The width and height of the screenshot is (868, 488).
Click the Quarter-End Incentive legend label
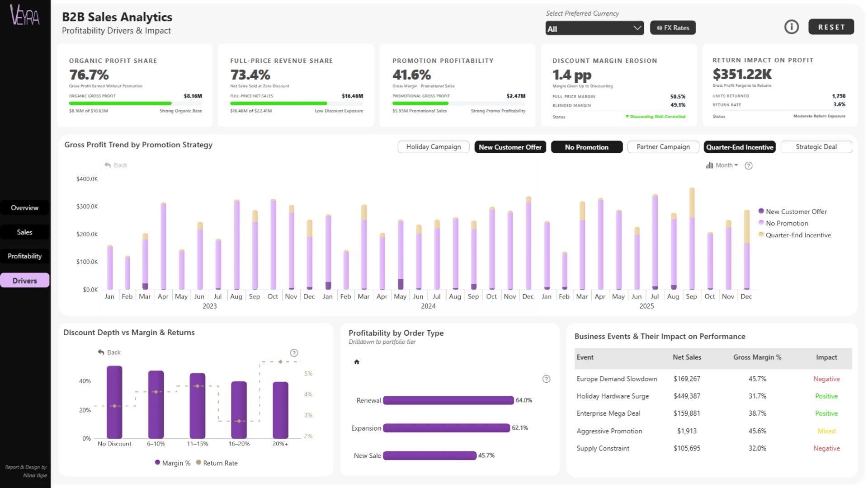[798, 235]
